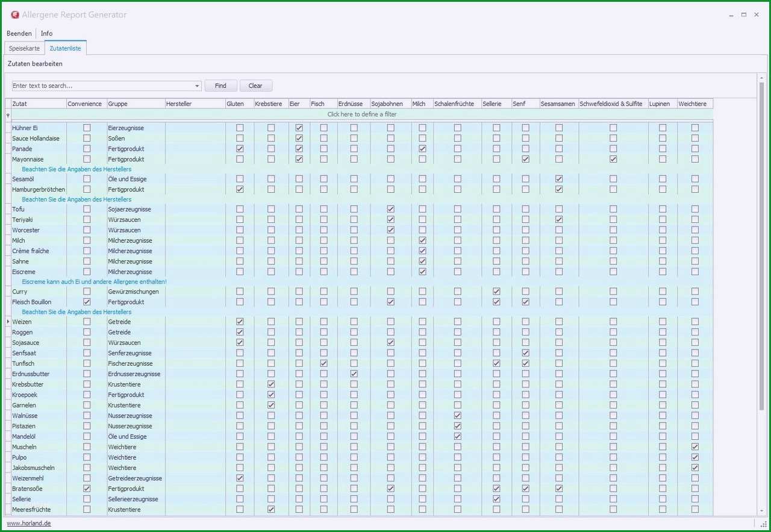Image resolution: width=771 pixels, height=532 pixels.
Task: Open the Info menu
Action: coord(46,34)
